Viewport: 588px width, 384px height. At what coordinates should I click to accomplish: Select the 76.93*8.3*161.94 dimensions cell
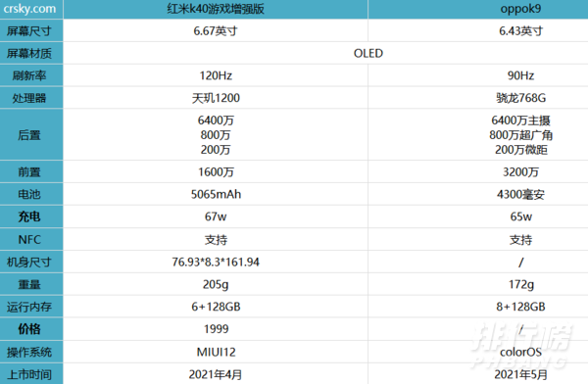(x=216, y=262)
